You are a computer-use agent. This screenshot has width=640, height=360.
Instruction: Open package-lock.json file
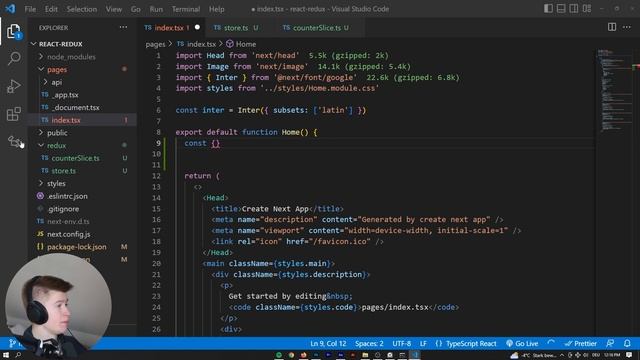point(76,247)
